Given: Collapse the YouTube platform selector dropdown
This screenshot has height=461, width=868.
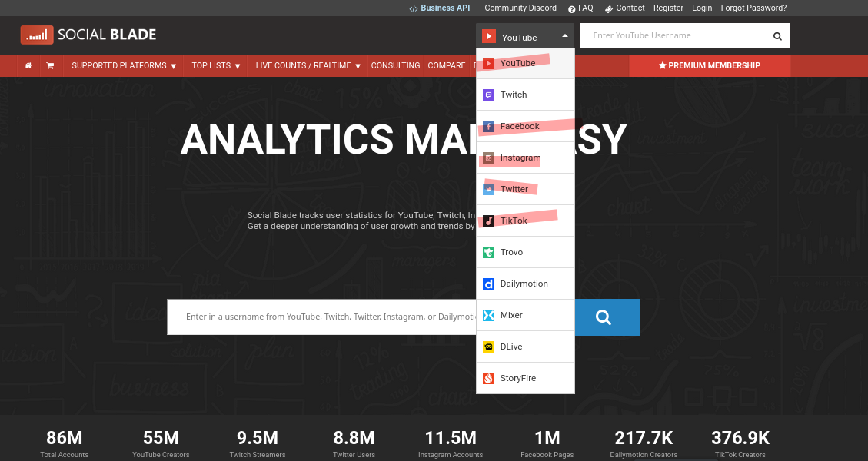Looking at the screenshot, I should point(525,36).
